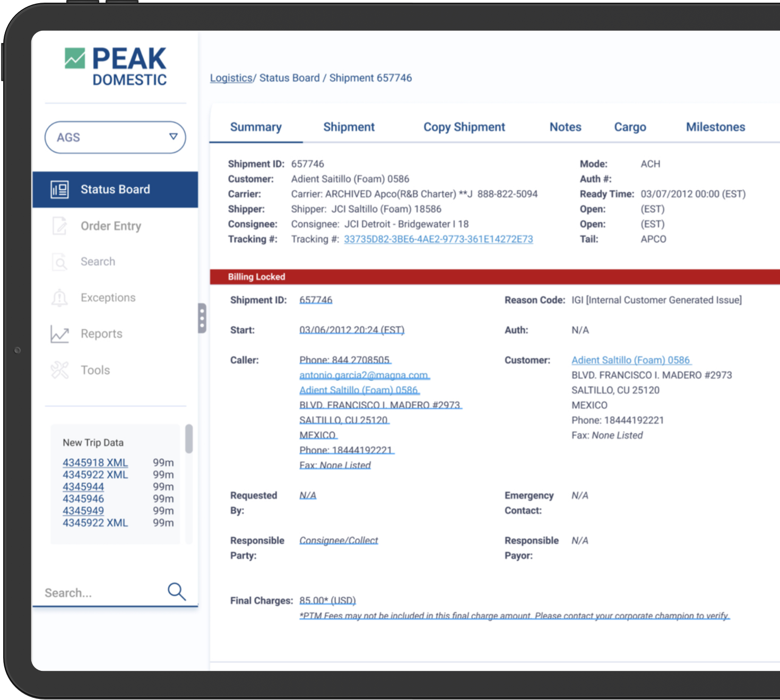Open the tracking number link
Viewport: 780px width, 700px height.
coord(438,239)
